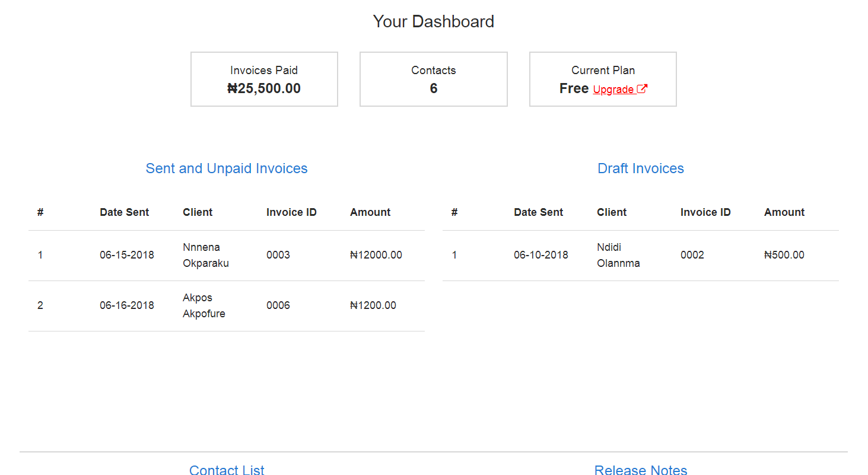The height and width of the screenshot is (475, 868).
Task: Click the ₦12000.00 amount cell
Action: (376, 255)
